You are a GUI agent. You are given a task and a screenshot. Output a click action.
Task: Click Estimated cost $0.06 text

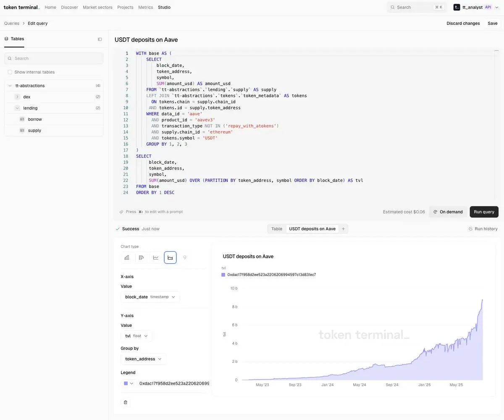click(x=404, y=212)
